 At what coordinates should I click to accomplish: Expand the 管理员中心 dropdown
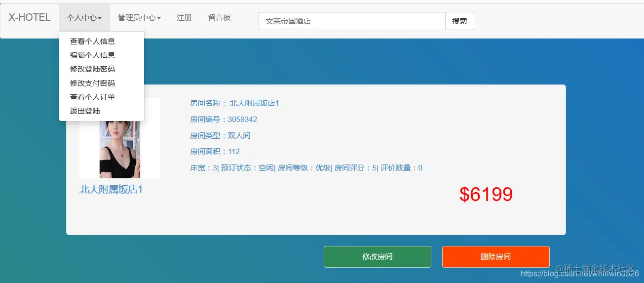click(139, 18)
